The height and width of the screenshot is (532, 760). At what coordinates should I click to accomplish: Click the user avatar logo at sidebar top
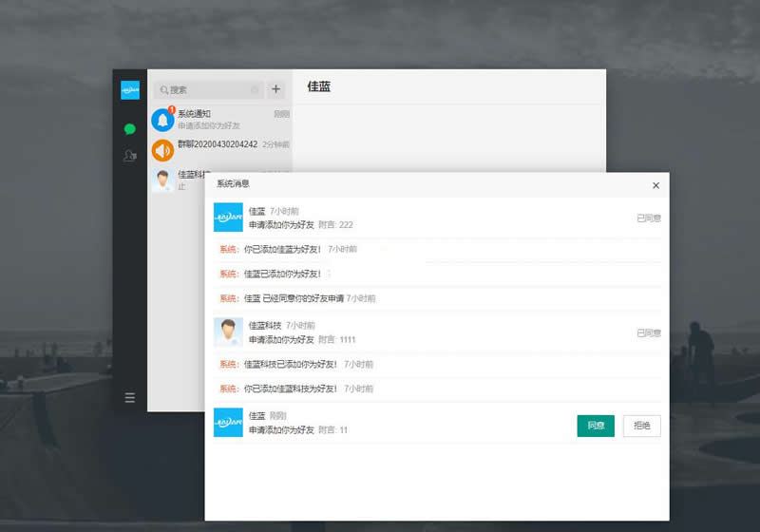[x=129, y=90]
